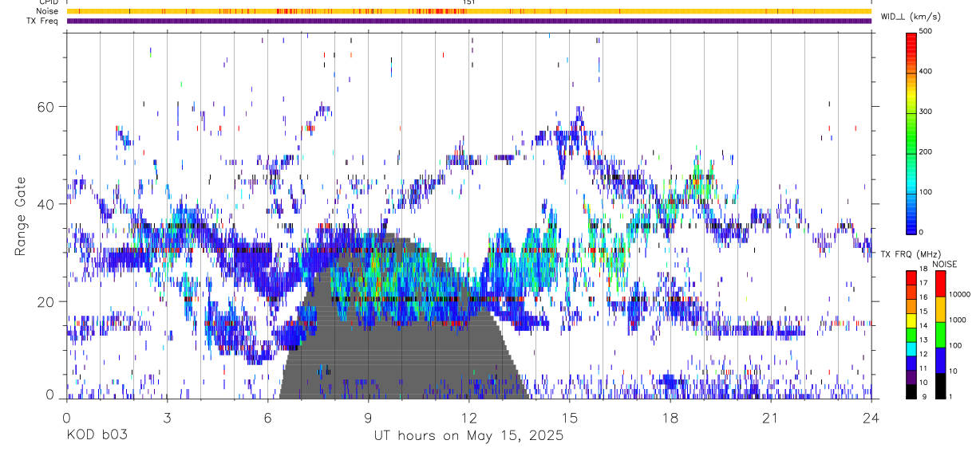Click the 3 tick on the UT hours axis
980x452 pixels.
click(167, 417)
